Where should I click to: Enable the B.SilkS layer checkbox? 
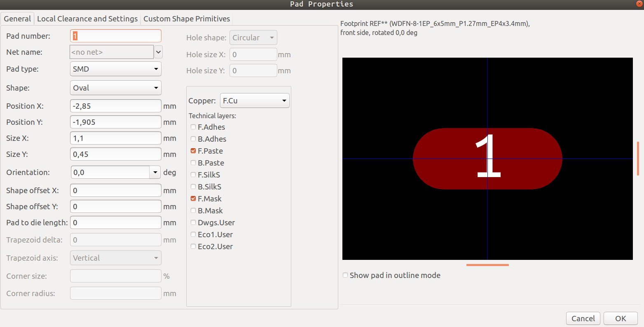[193, 187]
